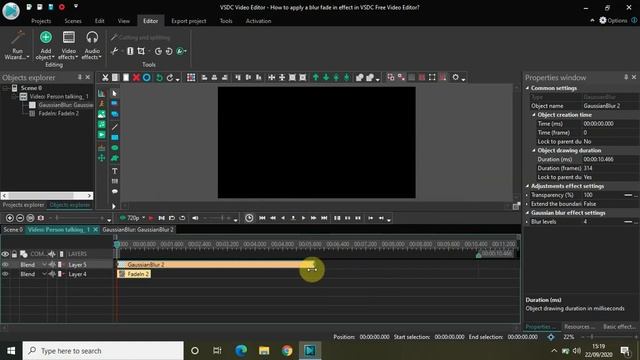This screenshot has width=640, height=360.
Task: Click the chart object icon in left toolbar
Action: [x=102, y=93]
